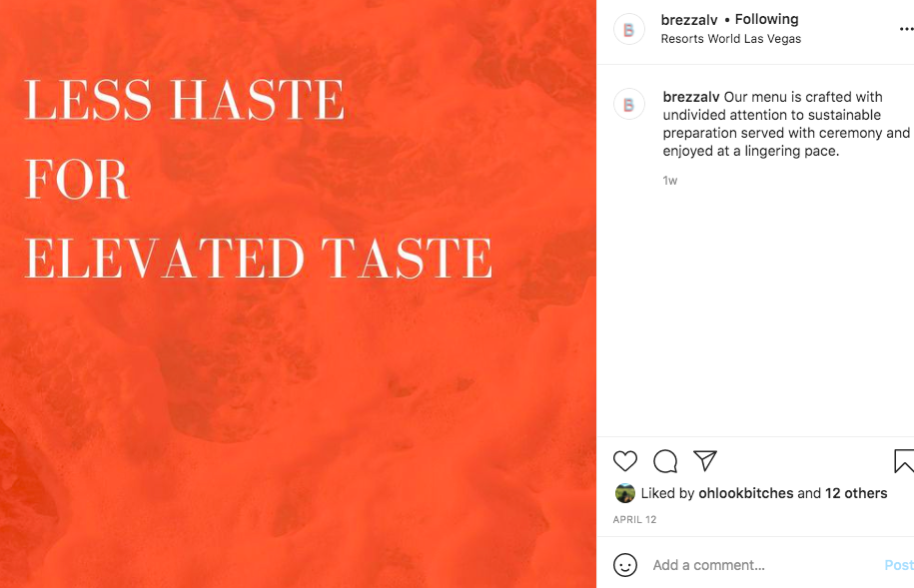
Task: Click brezzalv profile avatar in post header
Action: (628, 30)
